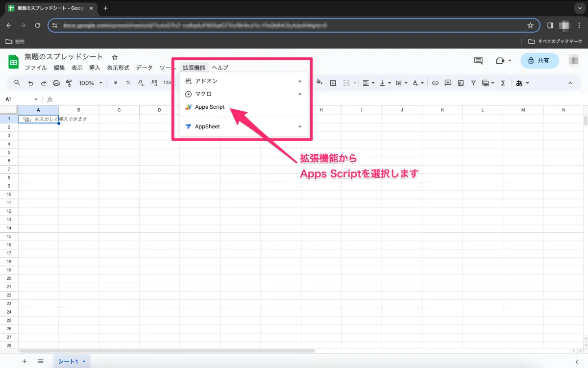Screen dimensions: 588x368
Task: Collapse the toolbar with chevron
Action: (x=570, y=83)
